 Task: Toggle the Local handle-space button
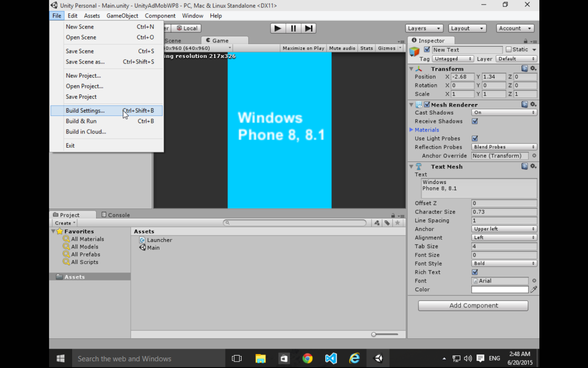187,28
